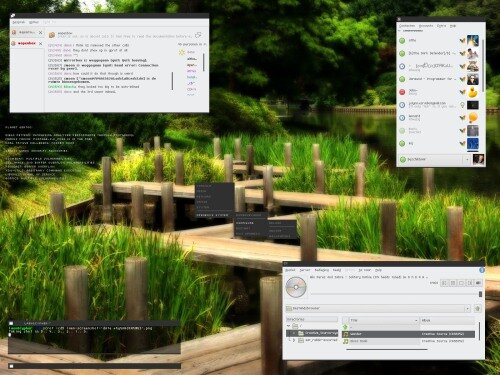Switch to the grey-labelled chat tab
The height and width of the screenshot is (375, 500).
click(26, 32)
